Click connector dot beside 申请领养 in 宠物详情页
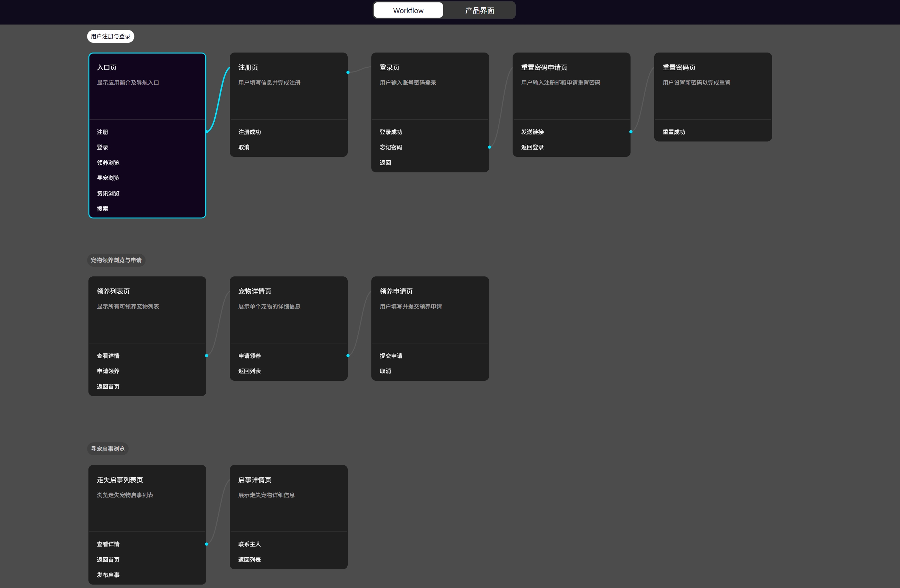This screenshot has height=588, width=900. [348, 355]
